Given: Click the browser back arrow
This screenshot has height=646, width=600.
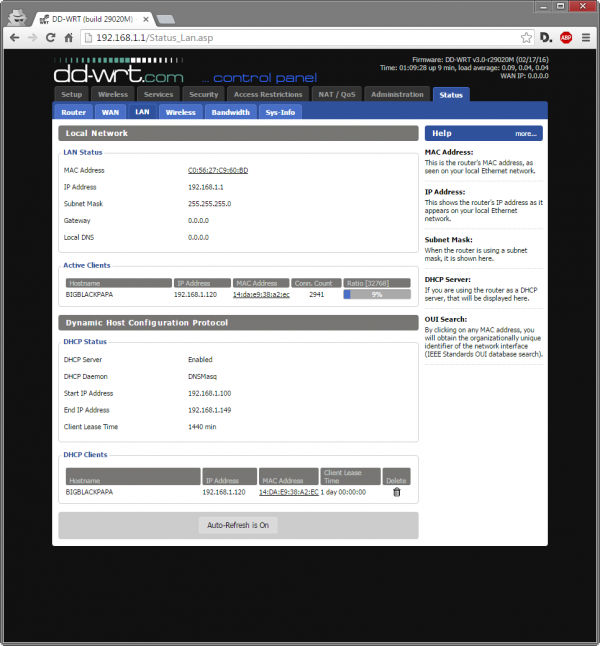Looking at the screenshot, I should (14, 37).
